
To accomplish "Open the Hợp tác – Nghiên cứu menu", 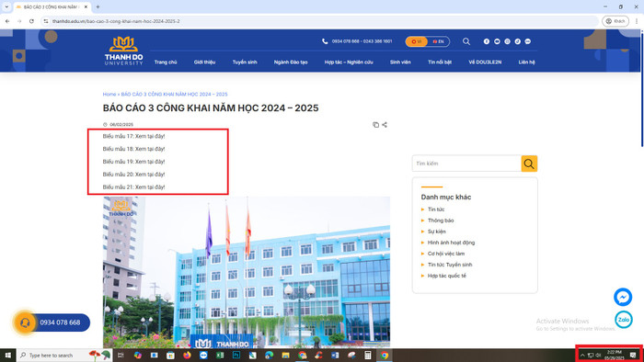I will [349, 62].
